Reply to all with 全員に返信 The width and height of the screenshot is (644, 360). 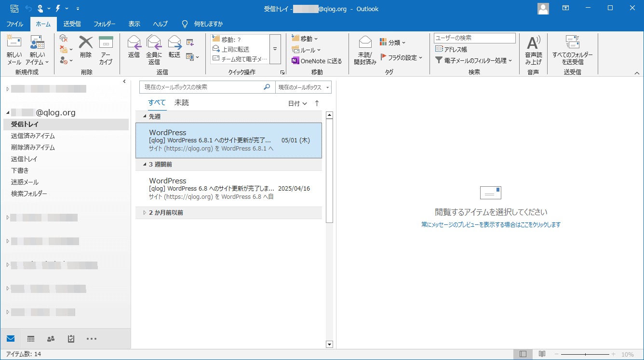(154, 51)
